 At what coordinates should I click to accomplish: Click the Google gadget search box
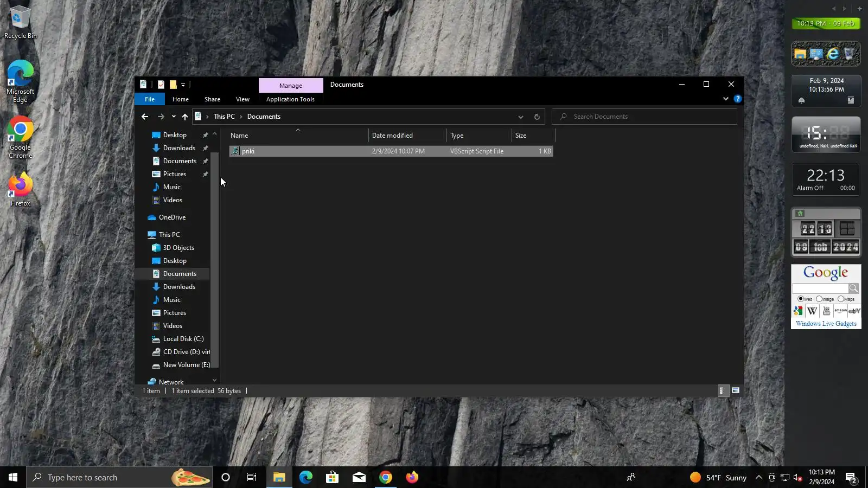tap(820, 288)
